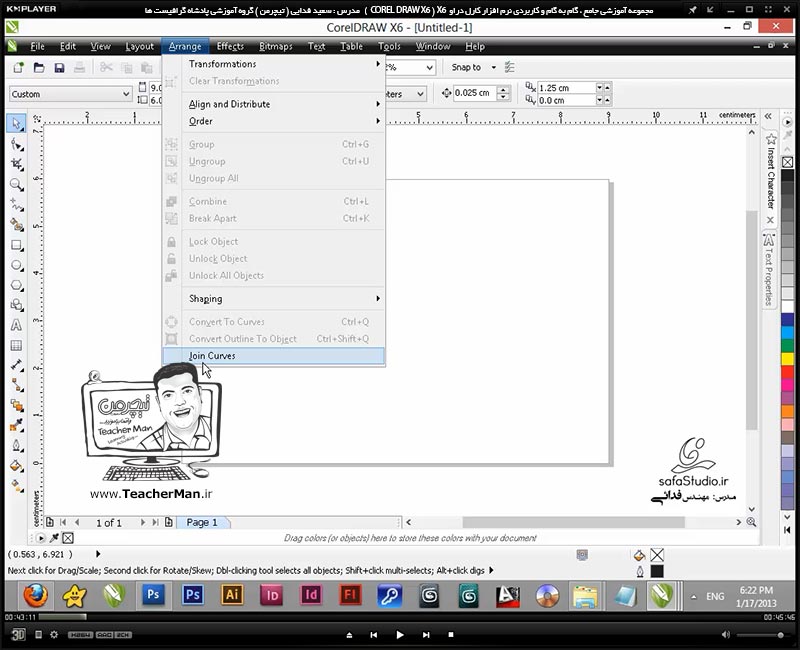Select the Rectangle tool
This screenshot has height=650, width=800.
coord(17,245)
